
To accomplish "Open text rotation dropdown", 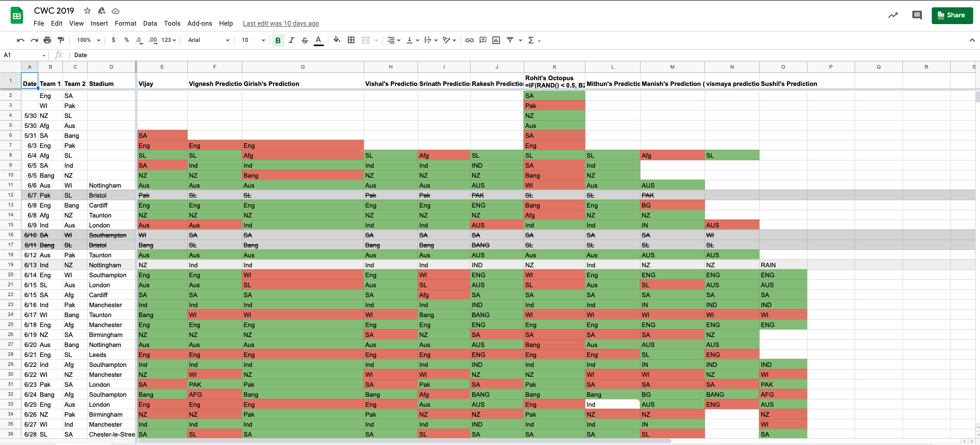I will click(450, 40).
